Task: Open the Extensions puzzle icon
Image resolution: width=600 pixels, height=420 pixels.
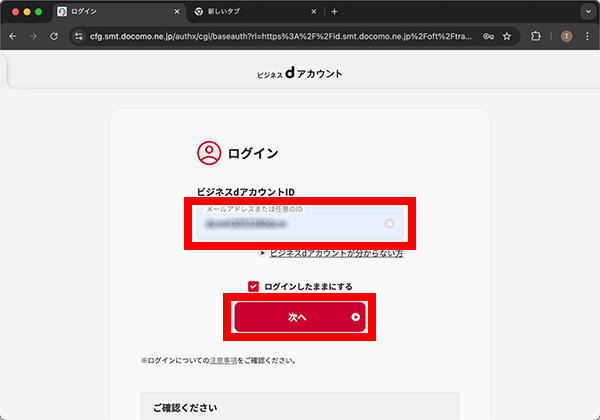Action: click(536, 36)
